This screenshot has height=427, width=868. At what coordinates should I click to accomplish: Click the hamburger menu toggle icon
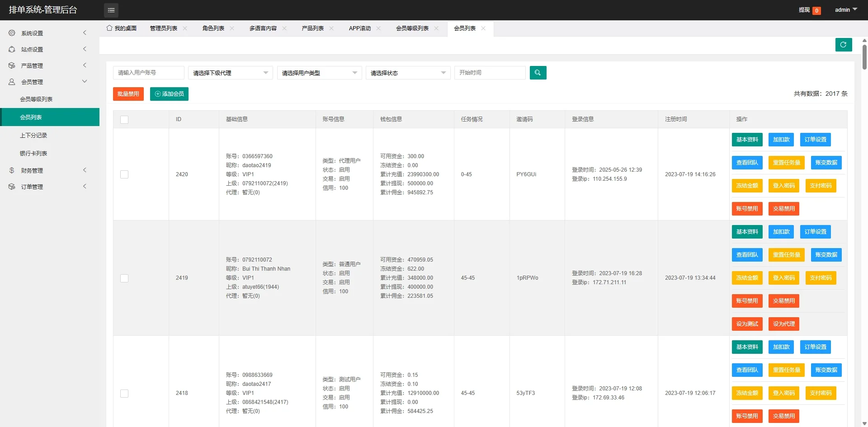(111, 10)
